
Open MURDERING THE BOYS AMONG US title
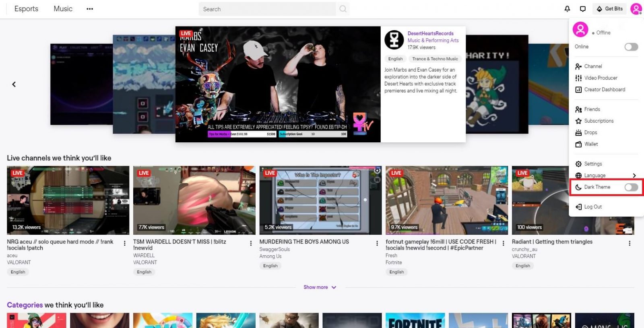click(x=304, y=242)
